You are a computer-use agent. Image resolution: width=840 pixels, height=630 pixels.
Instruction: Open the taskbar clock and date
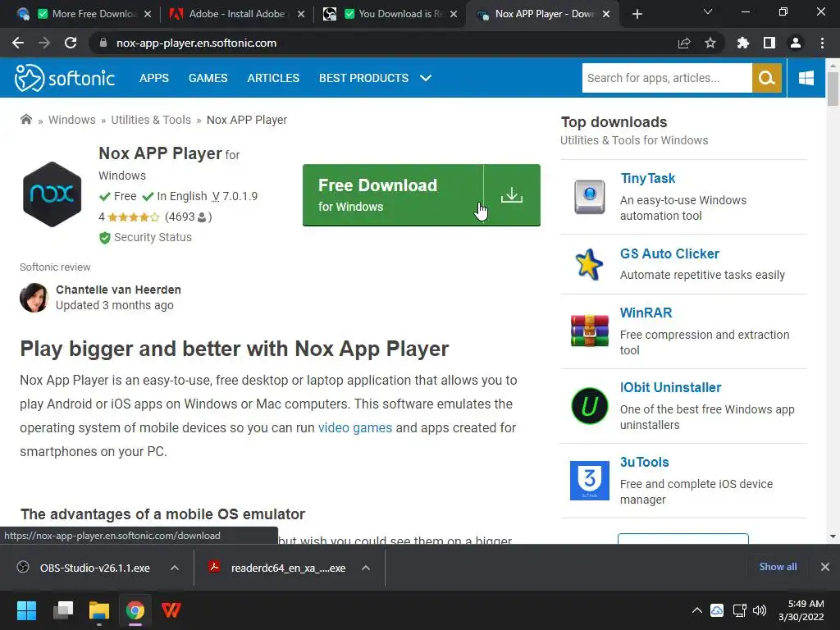[801, 610]
